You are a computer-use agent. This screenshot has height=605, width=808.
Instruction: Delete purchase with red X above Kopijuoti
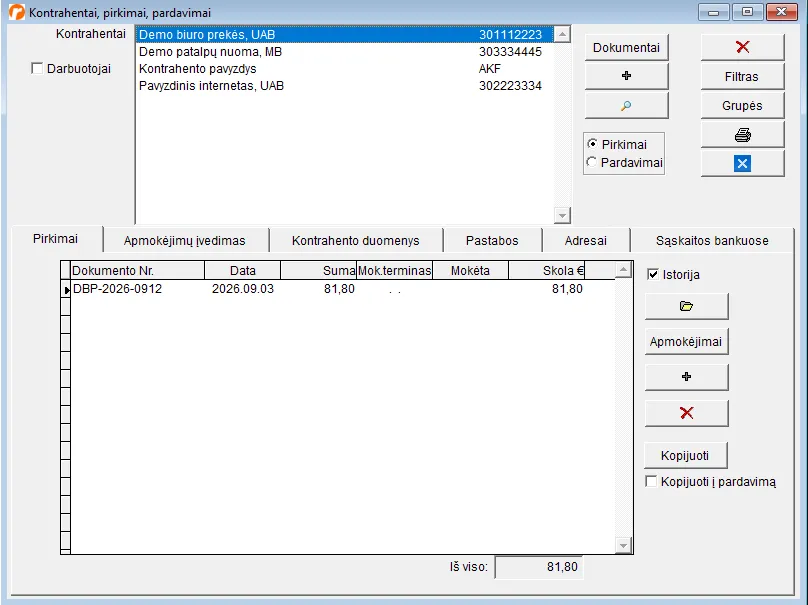click(x=686, y=413)
